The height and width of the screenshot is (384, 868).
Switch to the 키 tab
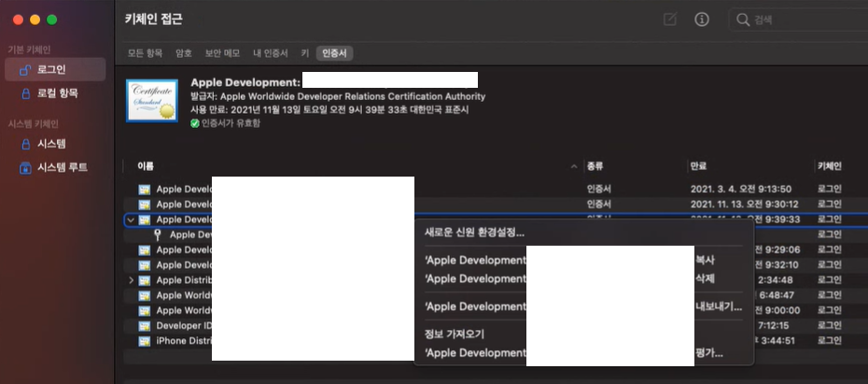305,53
